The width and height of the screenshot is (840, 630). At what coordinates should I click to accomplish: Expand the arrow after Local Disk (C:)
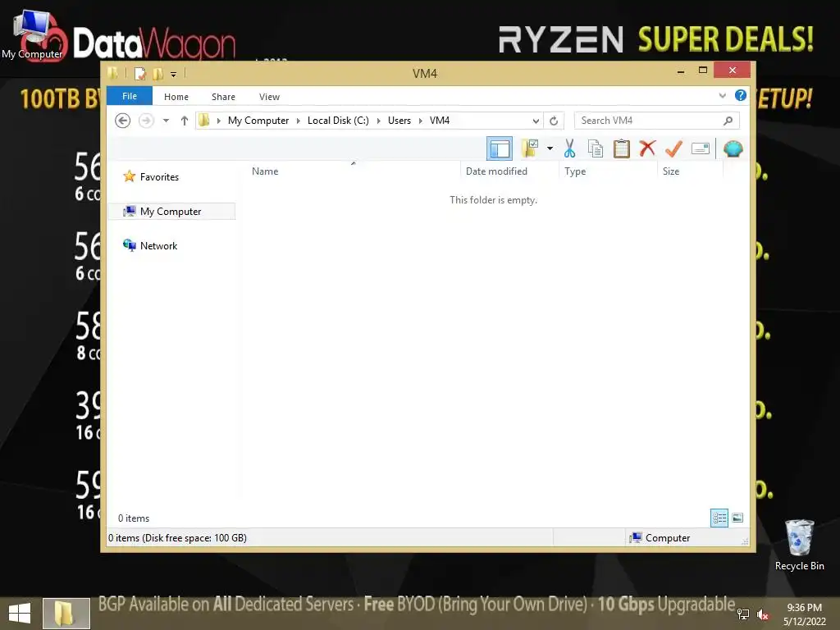coord(379,121)
